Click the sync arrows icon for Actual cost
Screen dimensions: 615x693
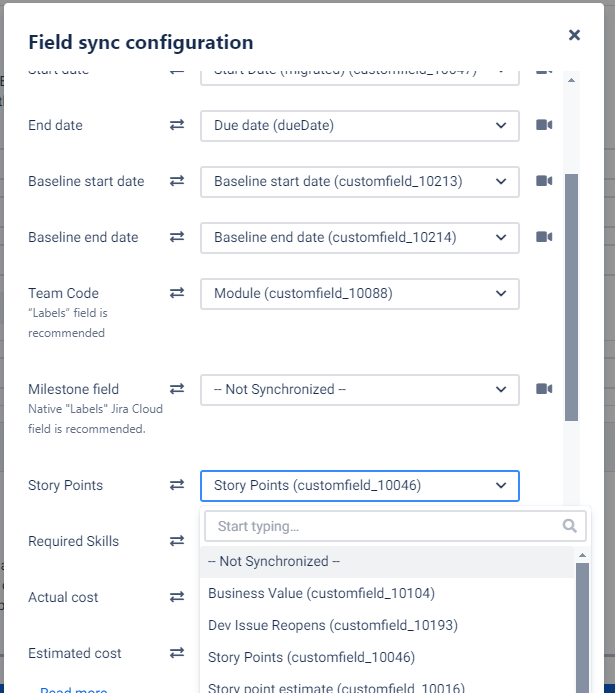177,597
